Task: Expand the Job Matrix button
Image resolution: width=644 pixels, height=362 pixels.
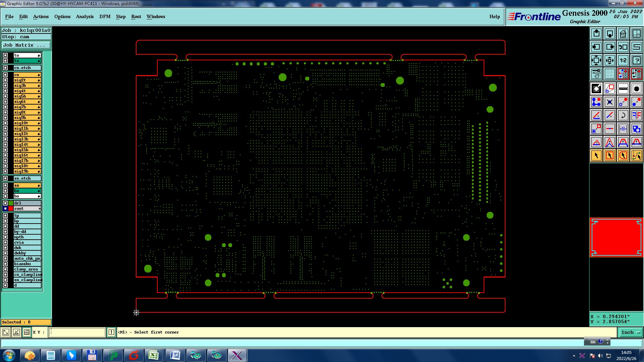Action: point(26,45)
